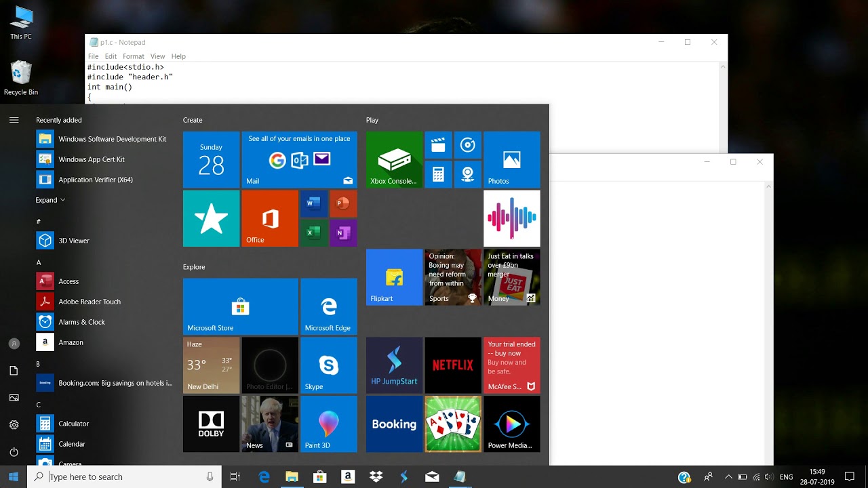Launch PowerPoint from the small Office tiles
The image size is (868, 488).
click(343, 203)
